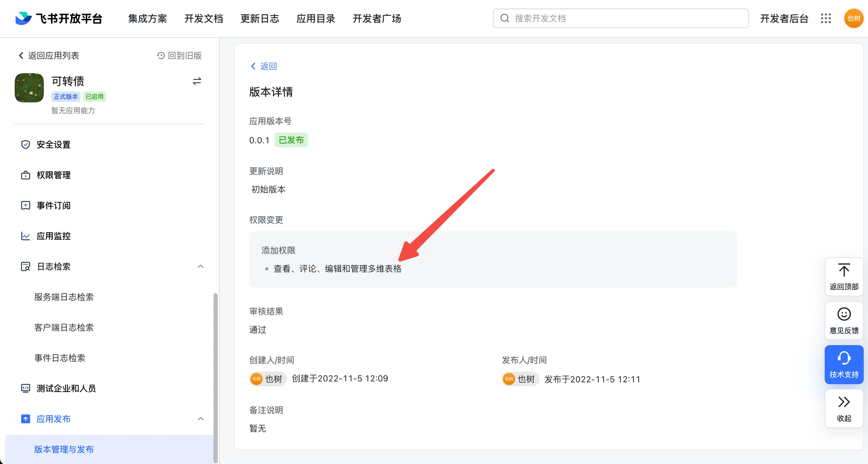Open the nine-dot apps grid icon
Viewport: 868px width, 464px height.
tap(826, 18)
